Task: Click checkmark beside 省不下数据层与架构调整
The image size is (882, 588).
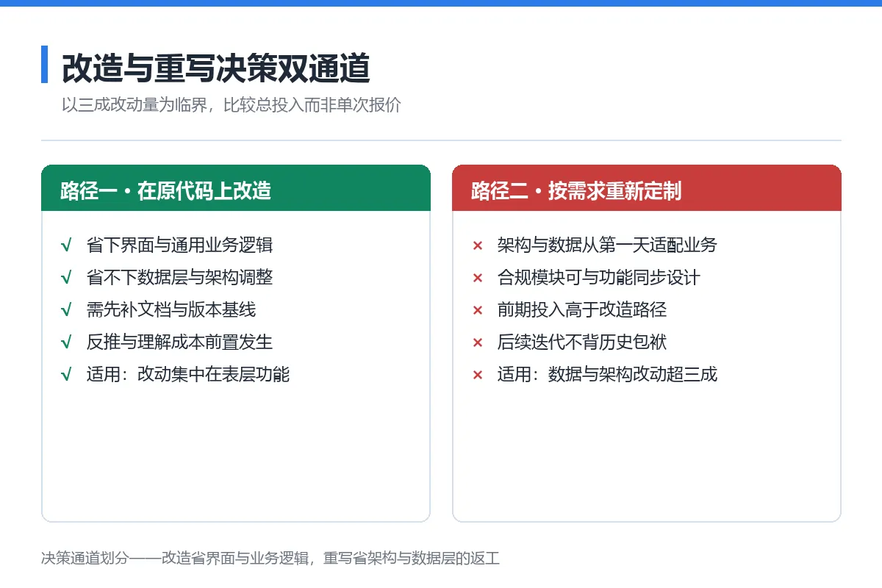Action: tap(66, 278)
